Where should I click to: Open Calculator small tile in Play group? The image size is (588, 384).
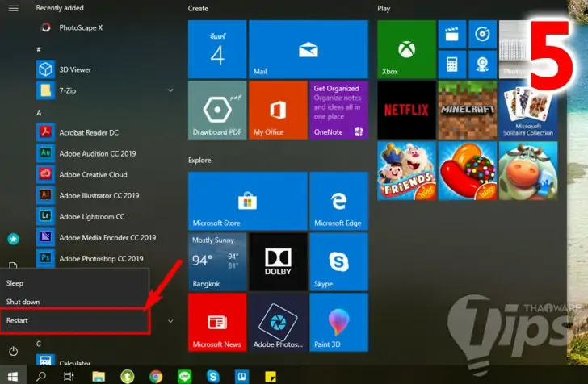[451, 65]
